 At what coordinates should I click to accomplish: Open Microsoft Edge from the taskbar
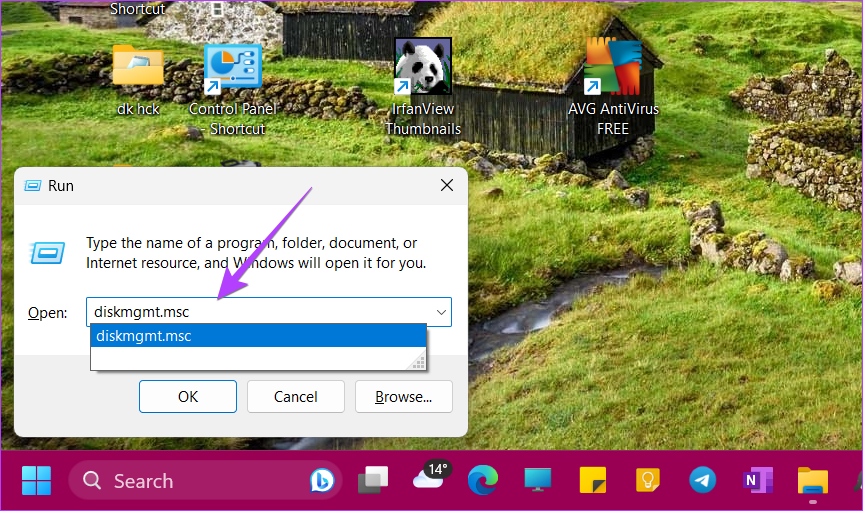(483, 481)
